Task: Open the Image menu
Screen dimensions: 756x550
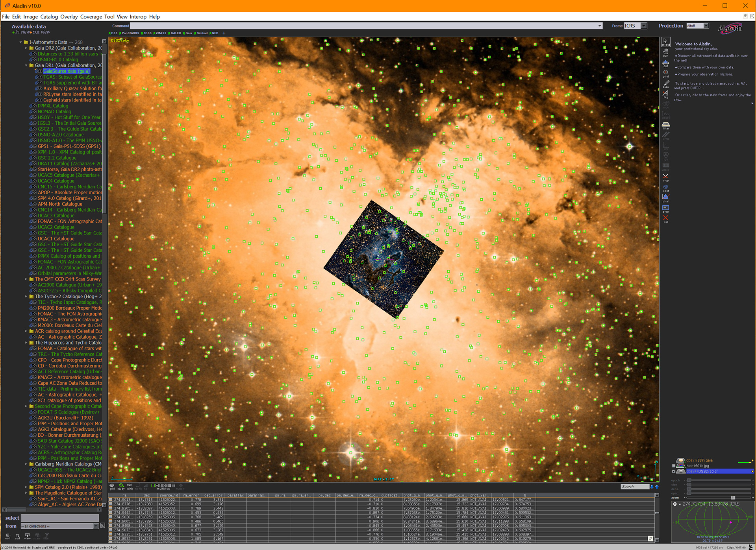Action: [30, 17]
